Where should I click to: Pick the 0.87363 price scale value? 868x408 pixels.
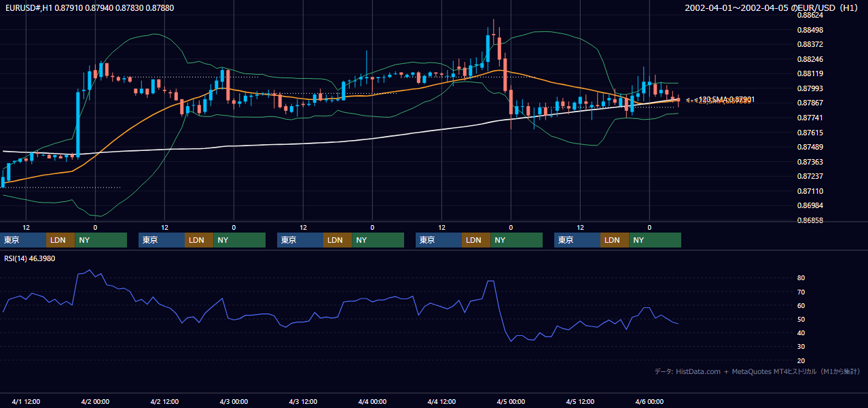[810, 162]
